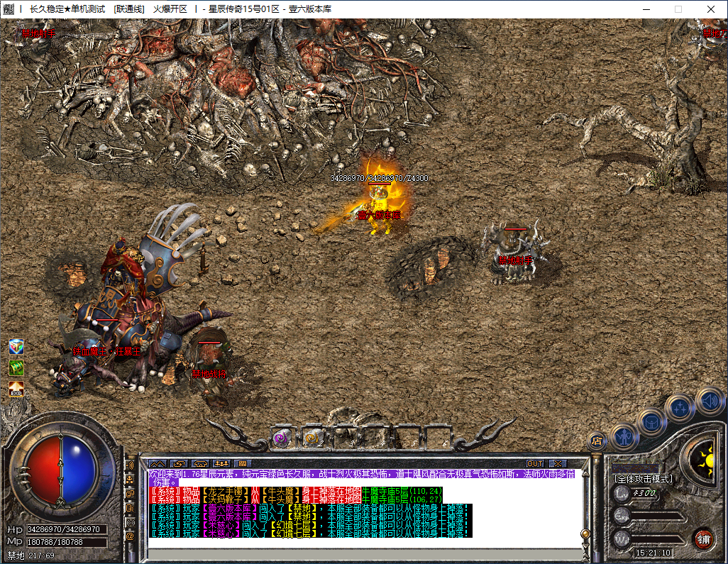728x564 pixels.
Task: Toggle the private whisper channel icon
Action: point(131,508)
